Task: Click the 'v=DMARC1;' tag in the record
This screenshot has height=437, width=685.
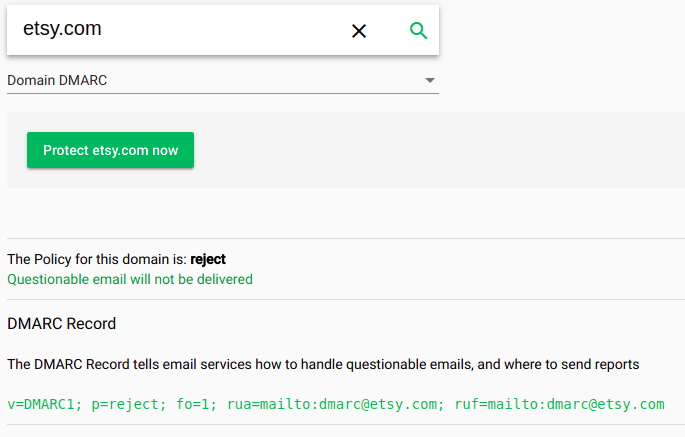Action: 43,404
